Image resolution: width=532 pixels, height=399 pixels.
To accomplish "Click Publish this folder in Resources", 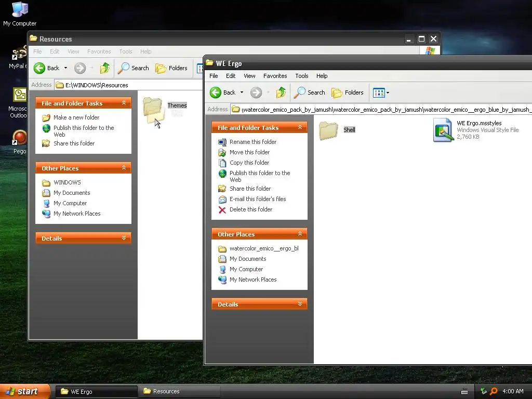I will coord(84,131).
